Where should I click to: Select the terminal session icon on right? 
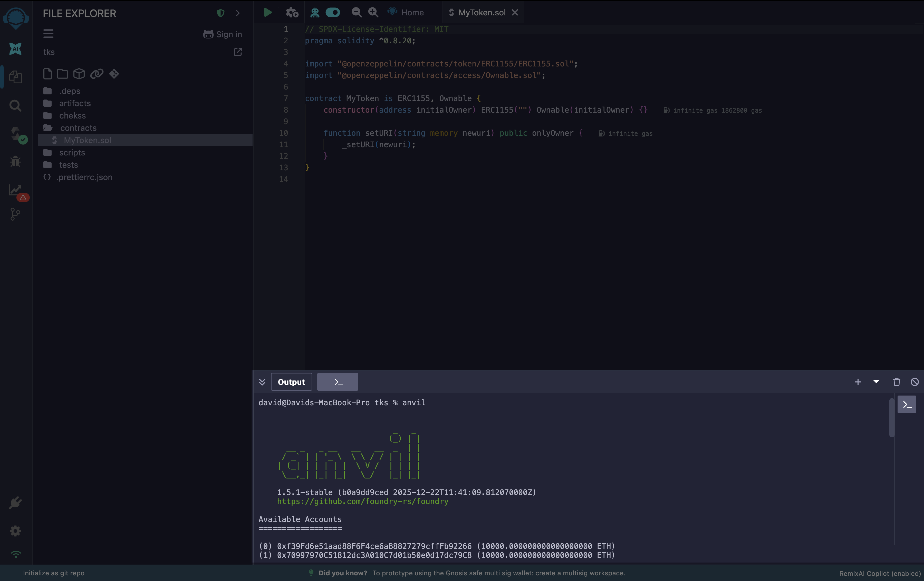tap(907, 405)
